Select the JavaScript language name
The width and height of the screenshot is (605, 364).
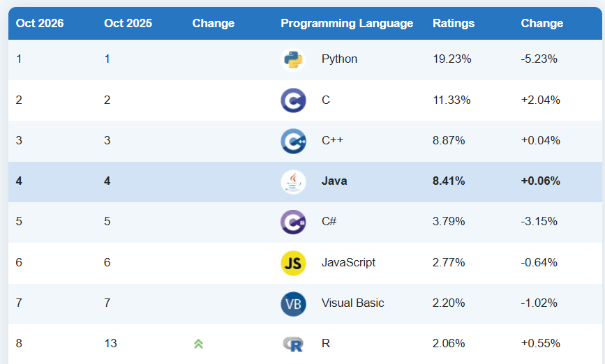(348, 262)
